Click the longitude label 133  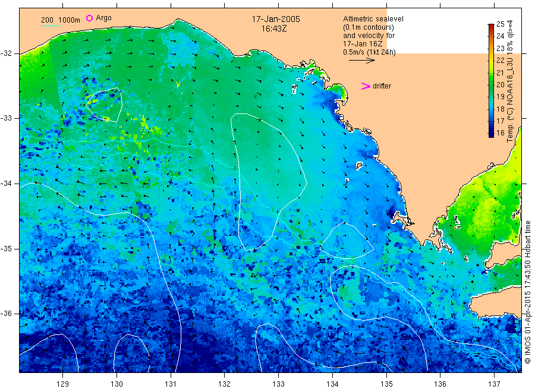coord(278,384)
